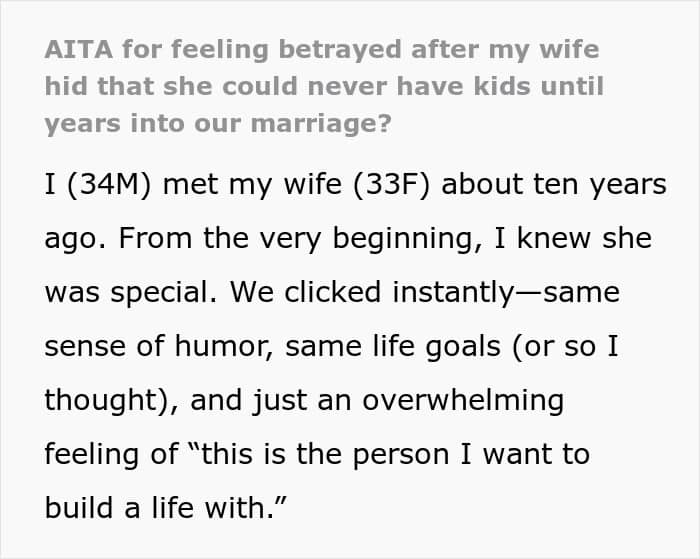Click the word "feeling" in the body paragraph
The image size is (700, 559).
92,455
